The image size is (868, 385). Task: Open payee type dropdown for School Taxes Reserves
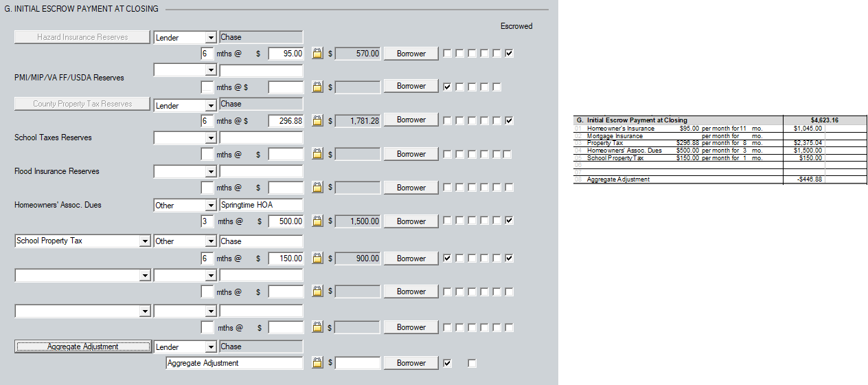210,138
